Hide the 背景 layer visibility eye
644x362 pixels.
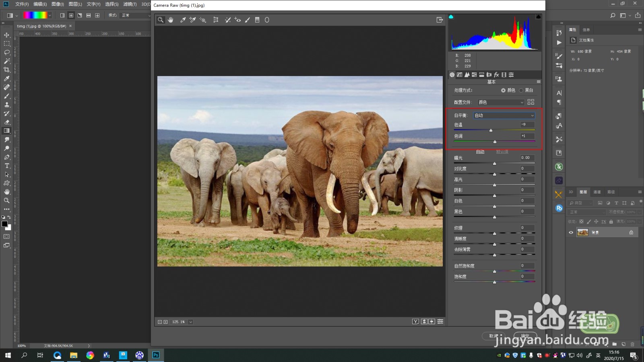point(571,232)
